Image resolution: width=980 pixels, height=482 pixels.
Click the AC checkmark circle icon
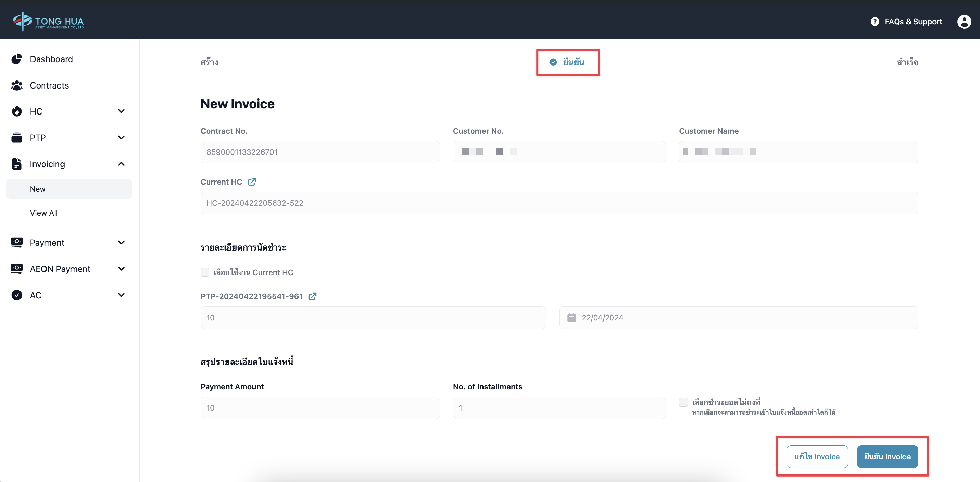pos(17,295)
